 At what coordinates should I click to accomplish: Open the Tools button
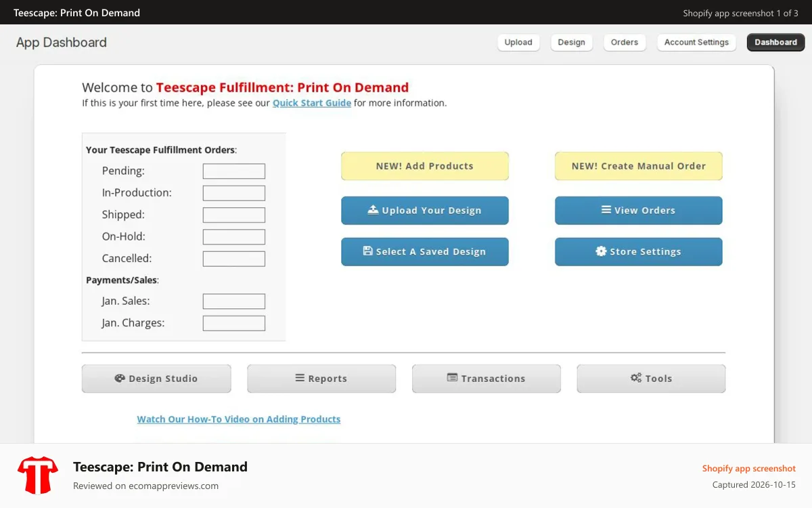click(x=651, y=379)
